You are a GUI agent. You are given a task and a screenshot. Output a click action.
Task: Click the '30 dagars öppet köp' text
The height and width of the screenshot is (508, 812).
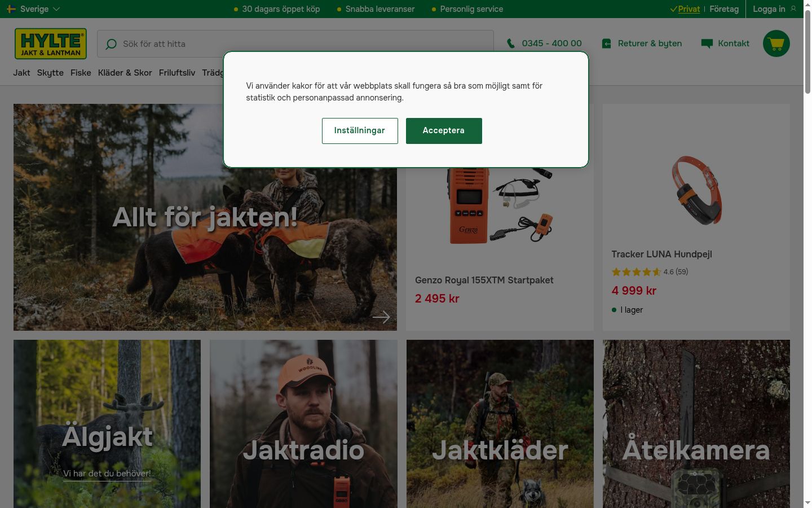[281, 9]
